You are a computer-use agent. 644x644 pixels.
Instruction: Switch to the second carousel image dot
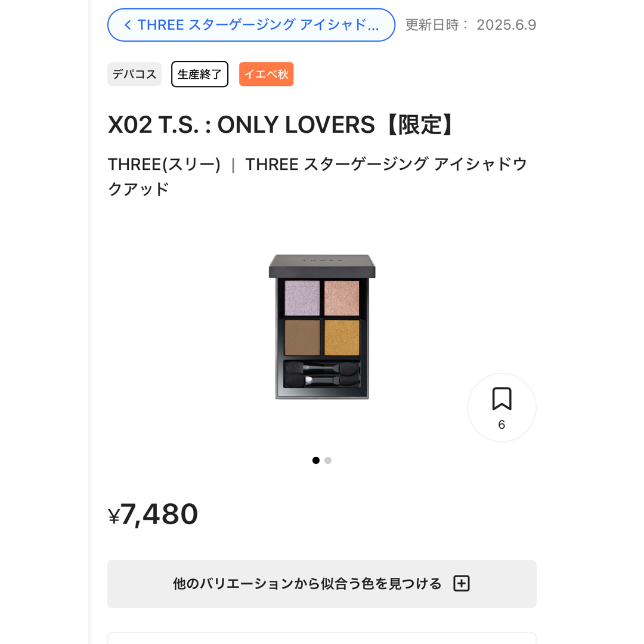click(x=328, y=460)
